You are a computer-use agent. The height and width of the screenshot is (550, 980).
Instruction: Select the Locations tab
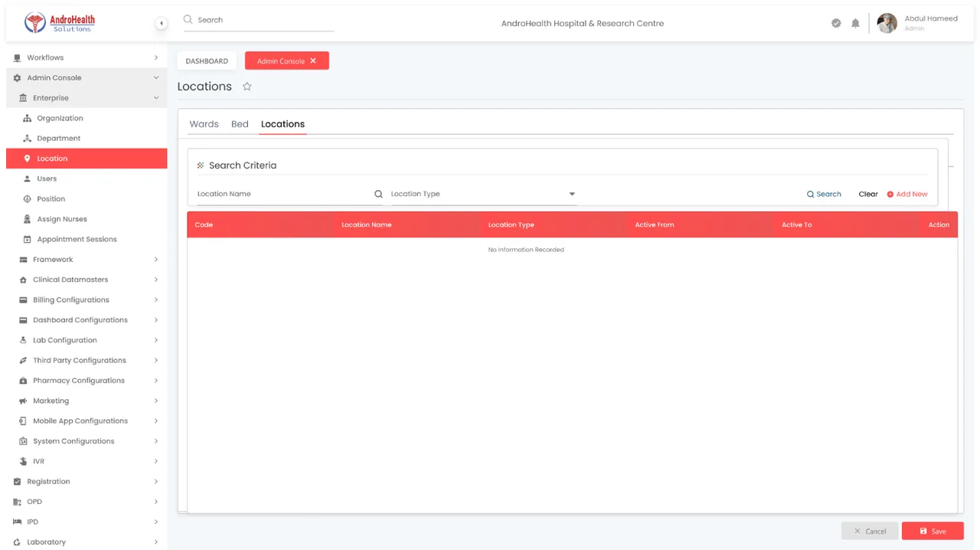(x=283, y=124)
